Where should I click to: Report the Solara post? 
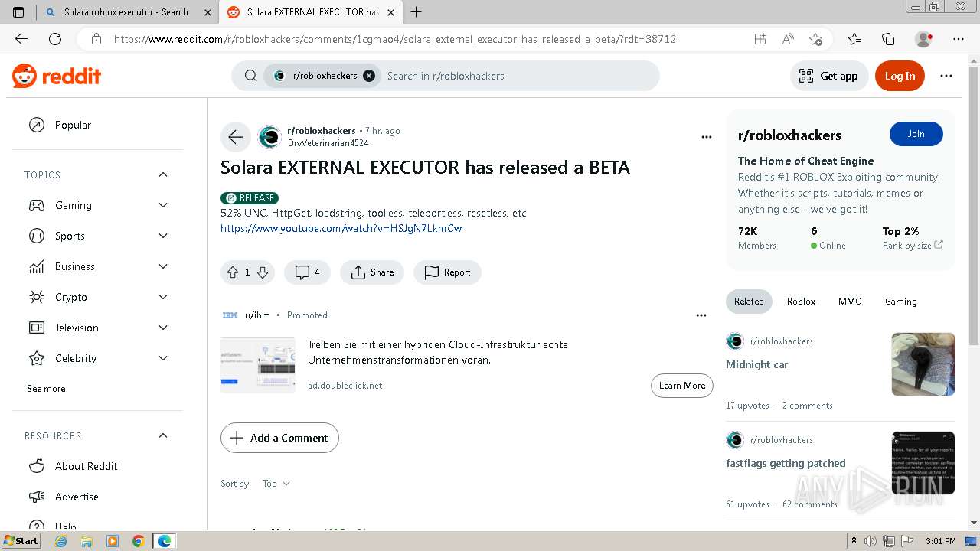pos(447,272)
